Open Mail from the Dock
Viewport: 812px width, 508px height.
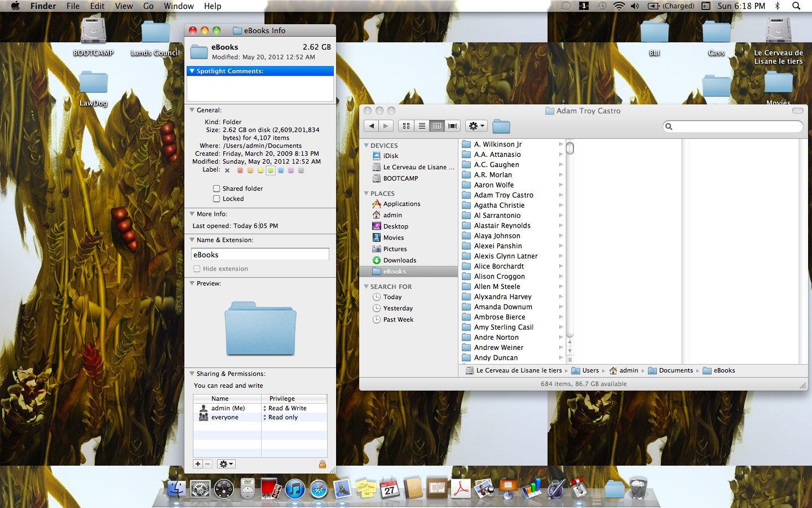tap(342, 489)
